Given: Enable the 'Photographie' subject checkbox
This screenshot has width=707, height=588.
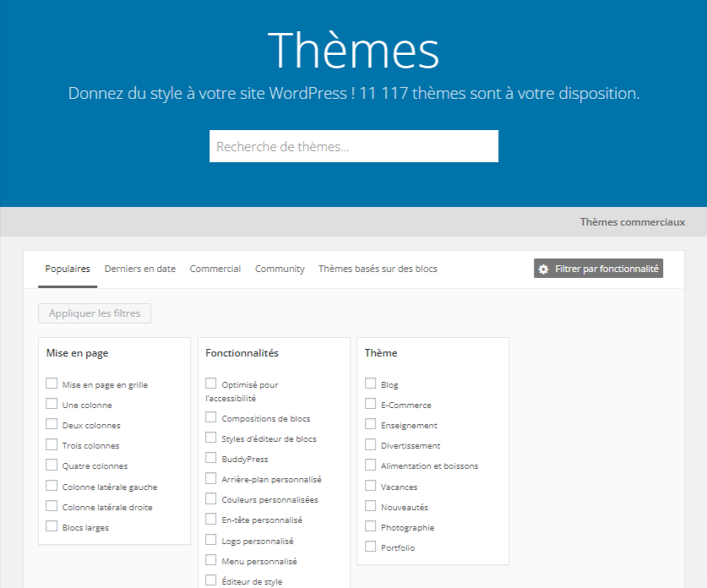Looking at the screenshot, I should tap(369, 526).
